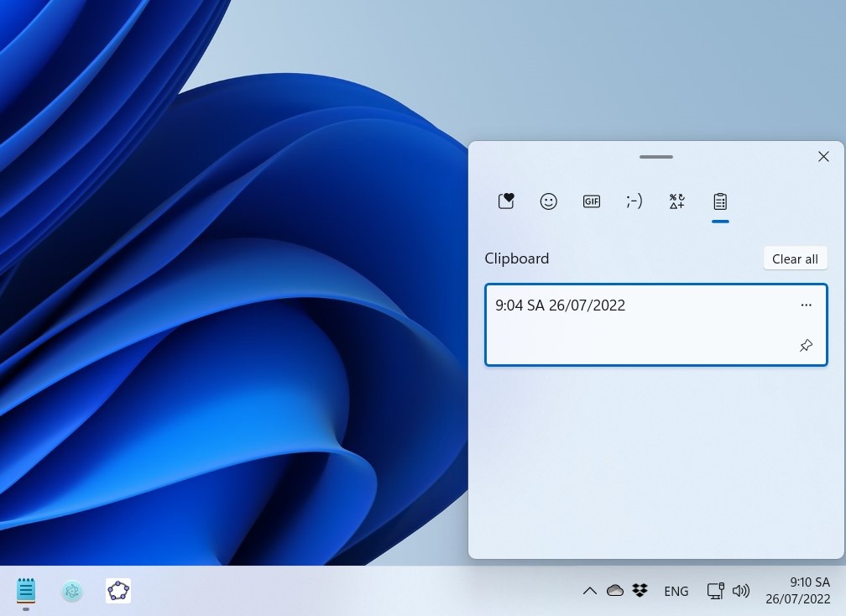Switch to the symbols tab
846x616 pixels.
pyautogui.click(x=676, y=201)
